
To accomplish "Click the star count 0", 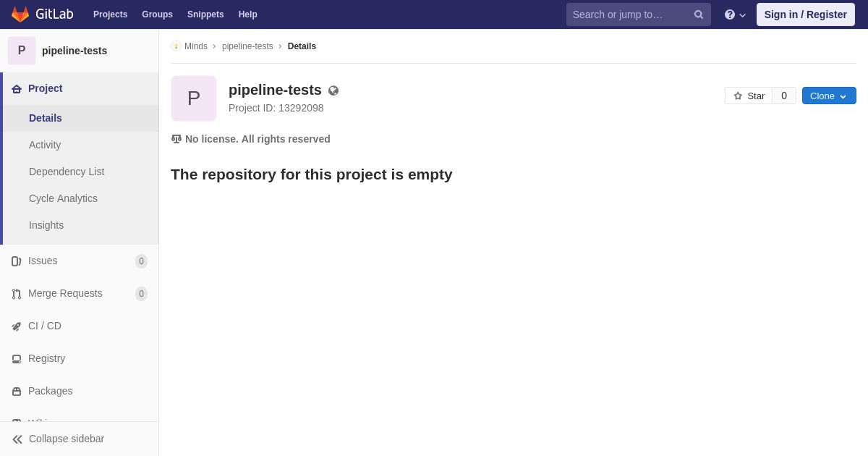I will click(x=784, y=96).
